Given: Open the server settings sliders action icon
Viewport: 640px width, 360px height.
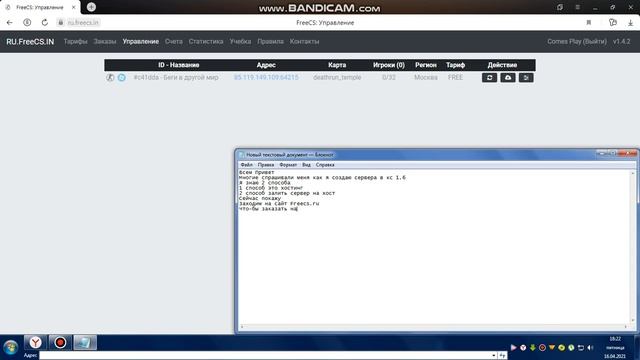Looking at the screenshot, I should point(526,78).
